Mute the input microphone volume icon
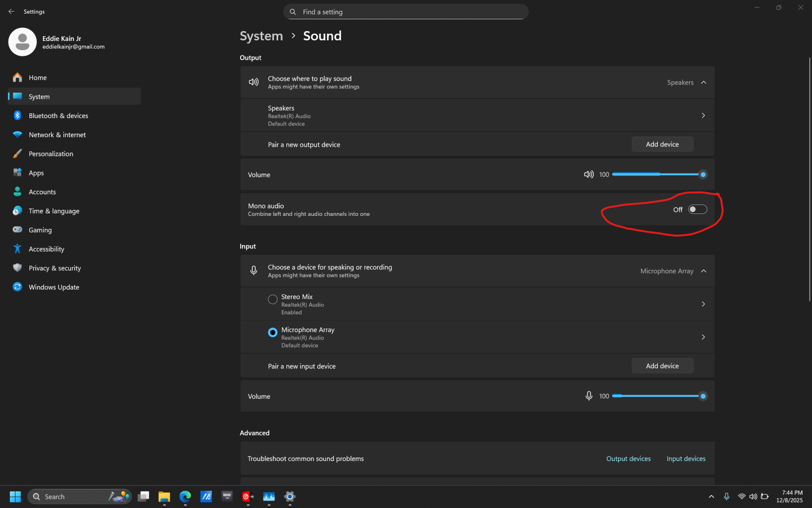The height and width of the screenshot is (508, 812). coord(588,396)
